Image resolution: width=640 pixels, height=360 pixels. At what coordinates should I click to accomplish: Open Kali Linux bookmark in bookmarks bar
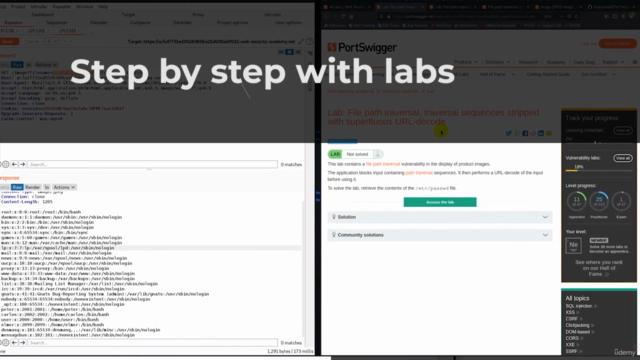336,25
